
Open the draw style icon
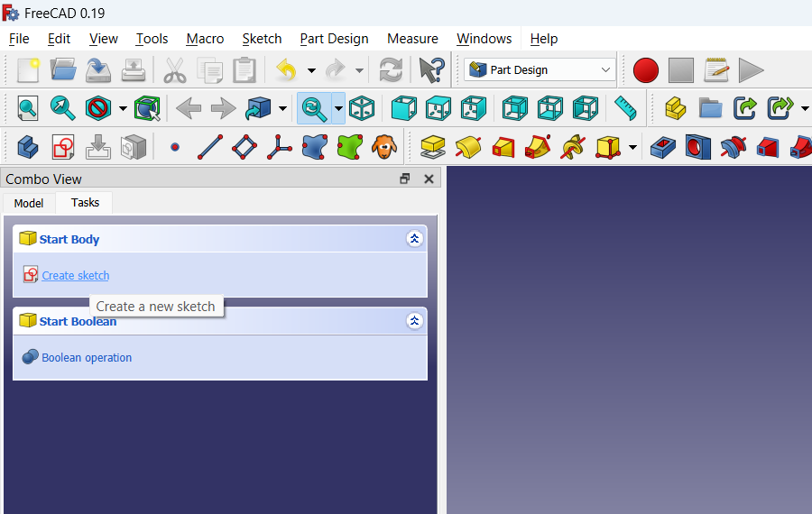[x=97, y=108]
